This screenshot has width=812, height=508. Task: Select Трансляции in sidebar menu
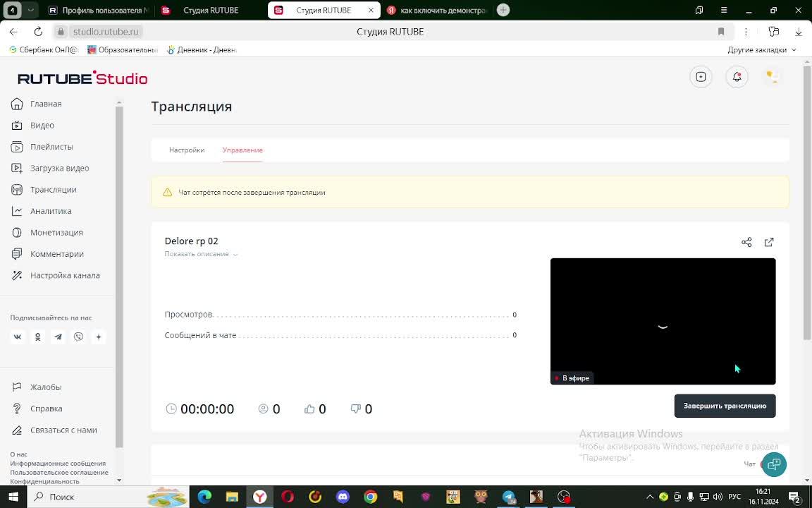(44, 190)
